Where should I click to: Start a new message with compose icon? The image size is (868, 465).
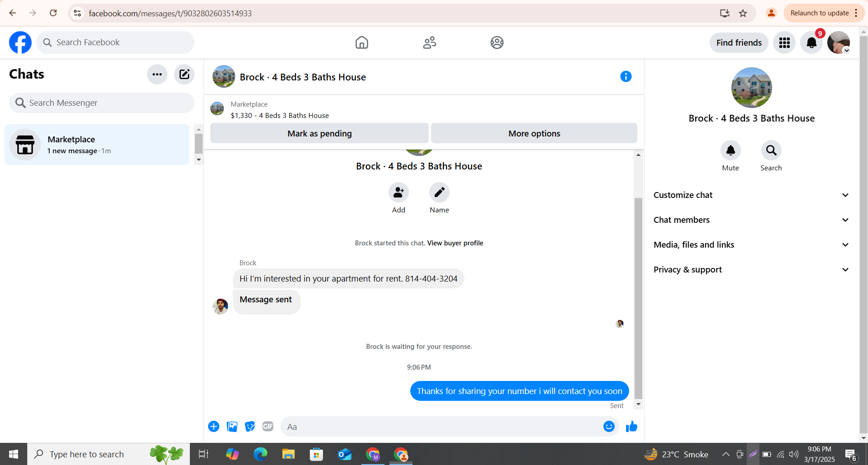point(184,74)
